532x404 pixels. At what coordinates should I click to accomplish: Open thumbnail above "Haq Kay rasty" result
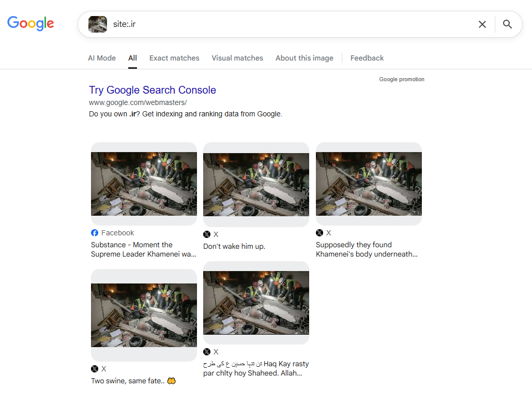click(x=256, y=303)
